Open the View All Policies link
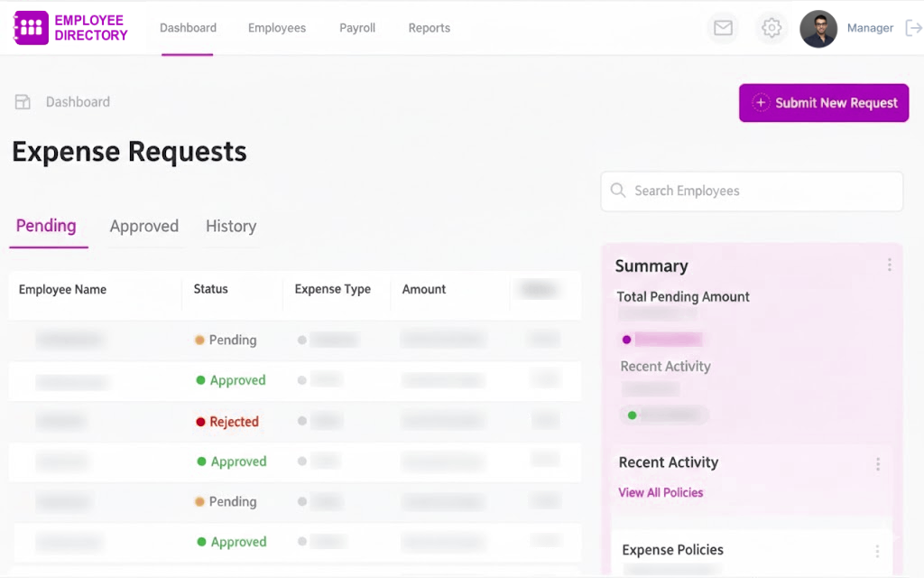The height and width of the screenshot is (578, 924). pyautogui.click(x=661, y=492)
